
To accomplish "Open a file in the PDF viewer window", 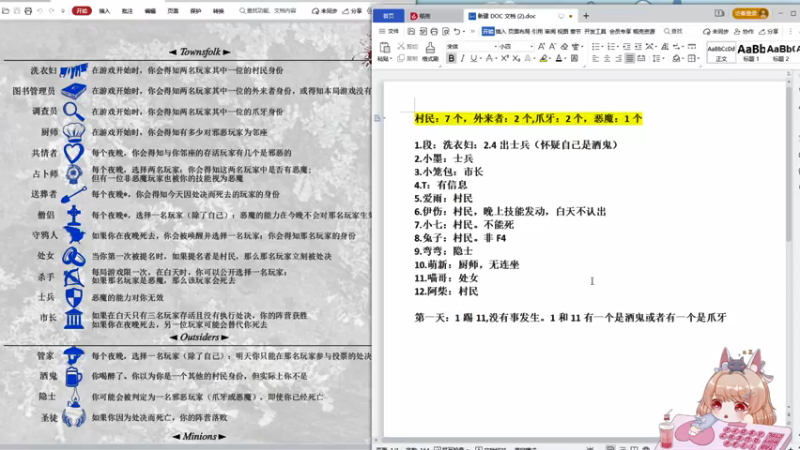I will tap(6, 11).
